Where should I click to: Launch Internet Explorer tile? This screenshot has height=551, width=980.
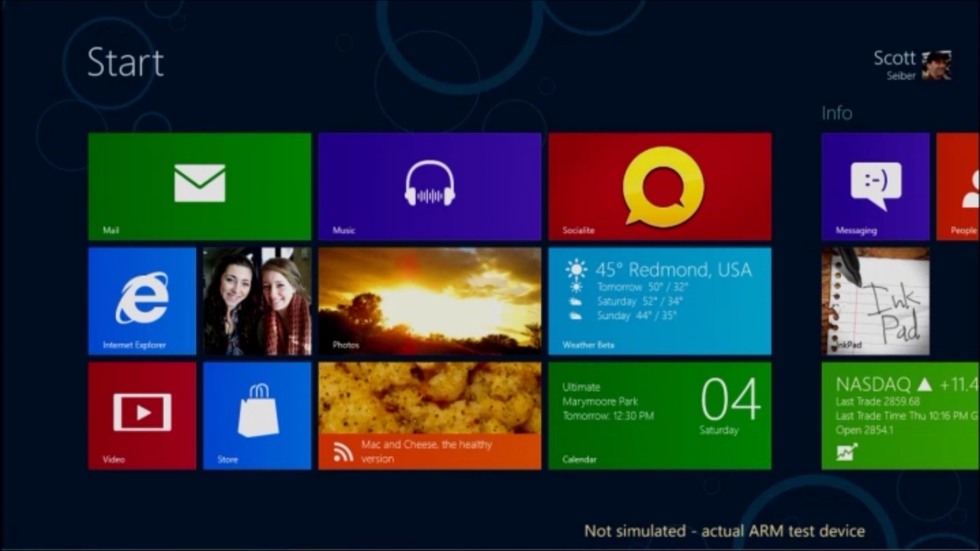pyautogui.click(x=142, y=301)
